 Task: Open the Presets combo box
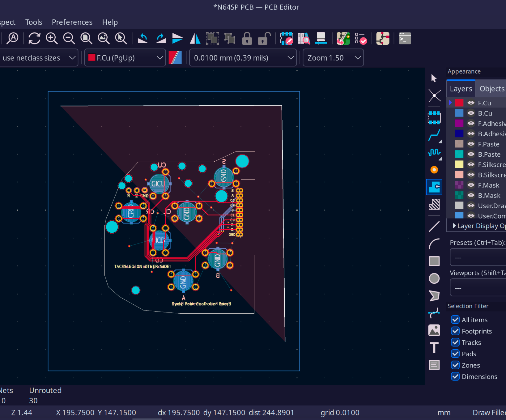pyautogui.click(x=478, y=257)
